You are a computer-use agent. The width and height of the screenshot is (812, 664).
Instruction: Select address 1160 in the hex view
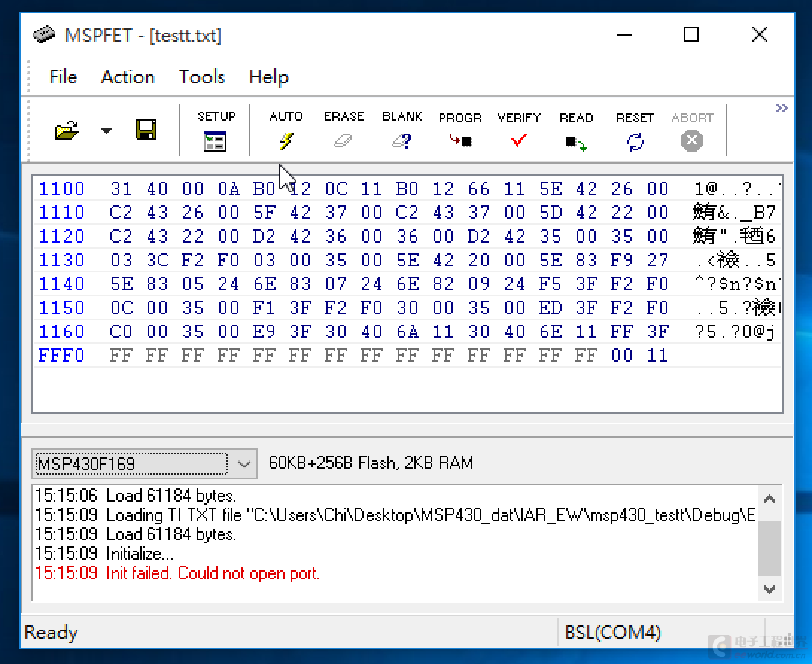tap(62, 331)
